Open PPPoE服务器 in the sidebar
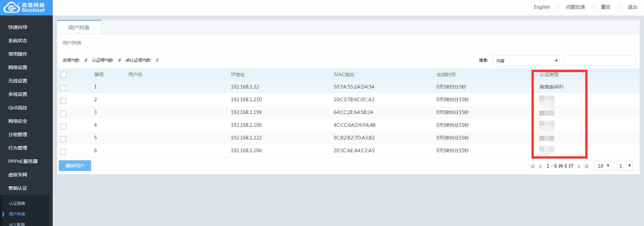 click(23, 161)
